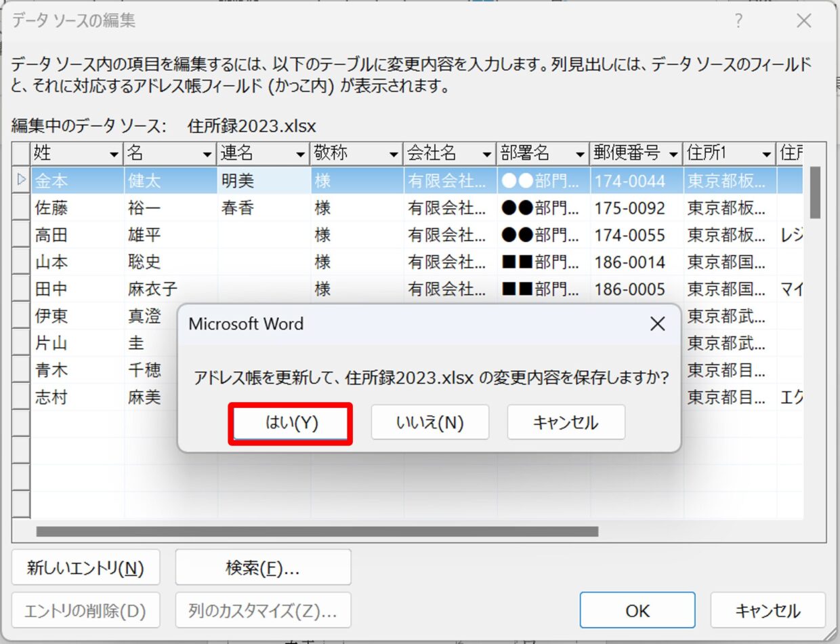The height and width of the screenshot is (644, 840).
Task: Open the 会社名 column dropdown arrow
Action: click(x=487, y=155)
